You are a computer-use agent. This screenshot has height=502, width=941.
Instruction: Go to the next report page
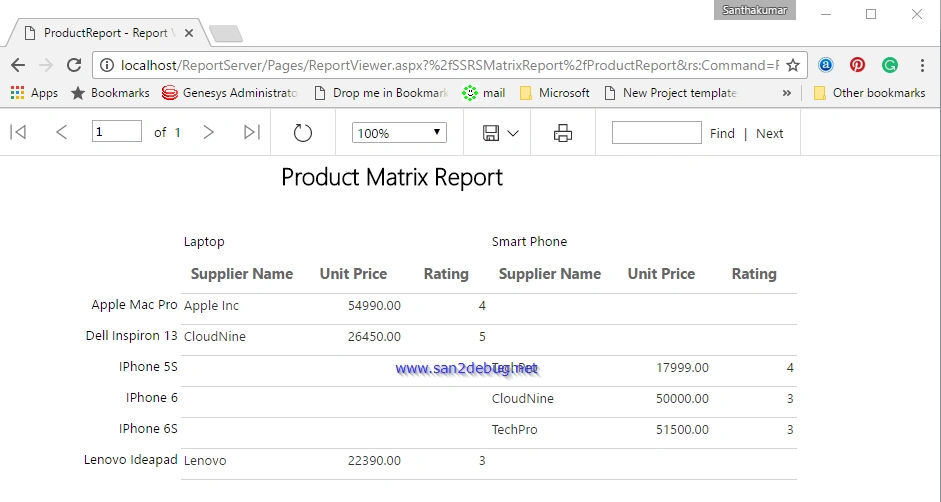208,132
